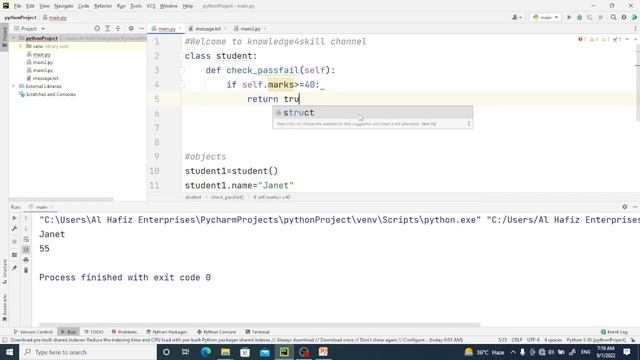Open Windows Start menu
This screenshot has width=640, height=360.
9,352
